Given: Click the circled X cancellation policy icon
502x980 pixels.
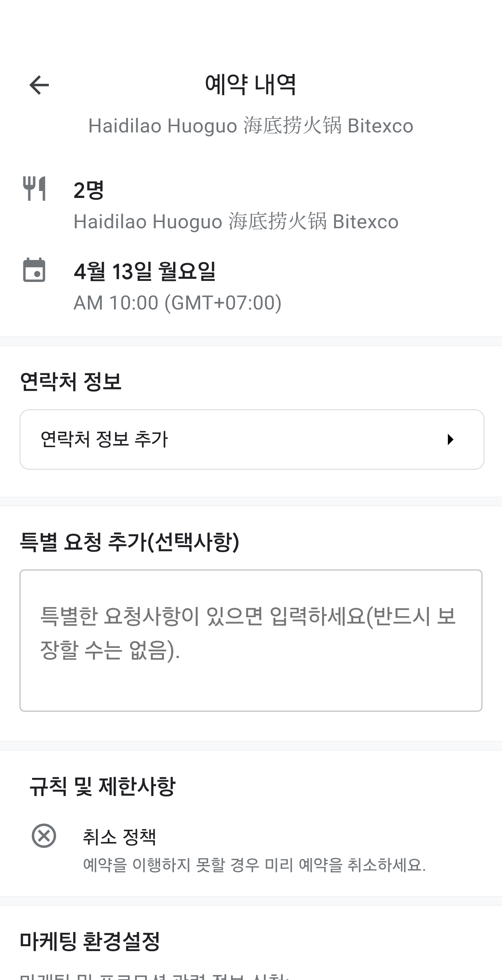Looking at the screenshot, I should coord(44,836).
